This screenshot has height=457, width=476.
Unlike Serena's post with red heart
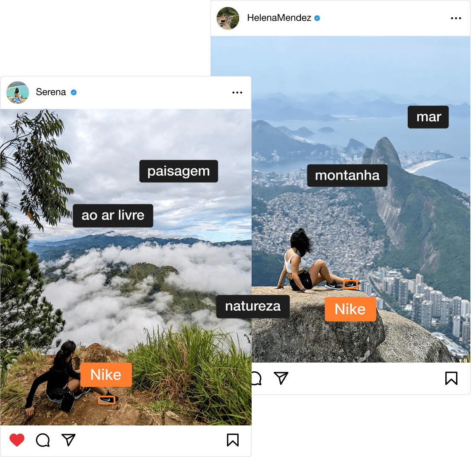click(x=17, y=440)
